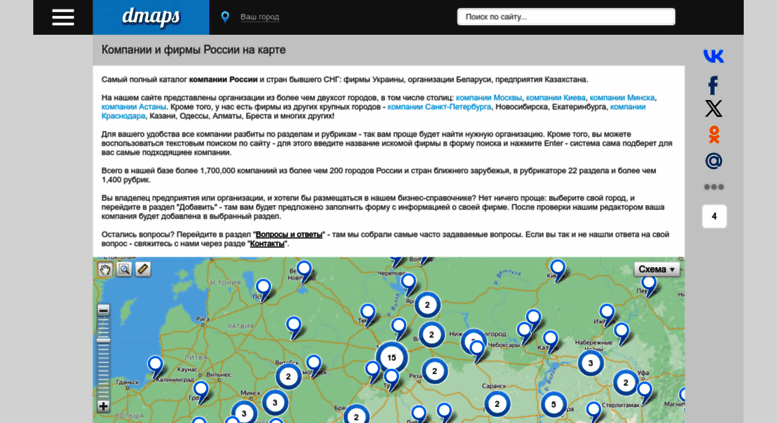Click the map zoom slider handle
The height and width of the screenshot is (423, 777).
(103, 340)
